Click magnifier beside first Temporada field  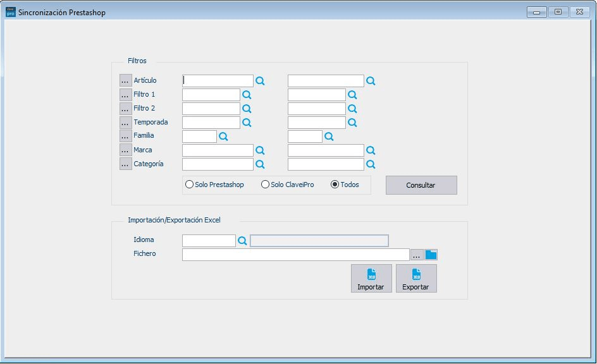247,123
